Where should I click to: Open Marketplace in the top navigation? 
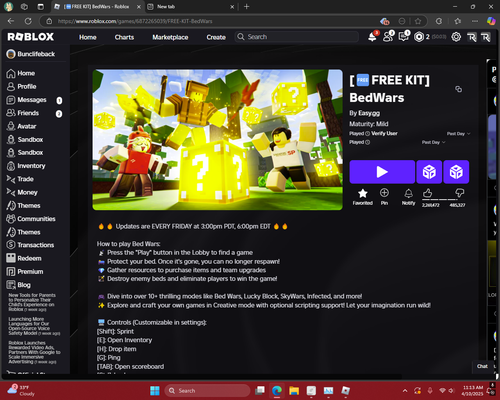170,37
